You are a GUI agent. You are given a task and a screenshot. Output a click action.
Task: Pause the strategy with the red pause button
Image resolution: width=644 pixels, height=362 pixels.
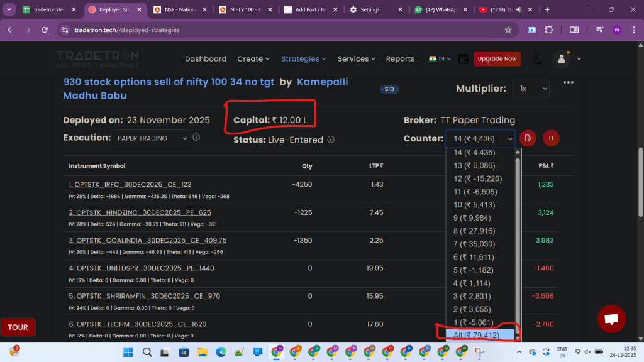552,138
